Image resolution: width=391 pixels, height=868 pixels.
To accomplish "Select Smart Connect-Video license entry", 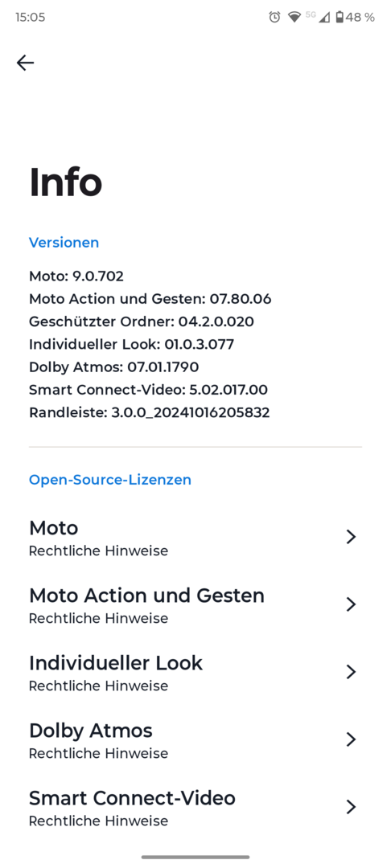I will tap(195, 807).
